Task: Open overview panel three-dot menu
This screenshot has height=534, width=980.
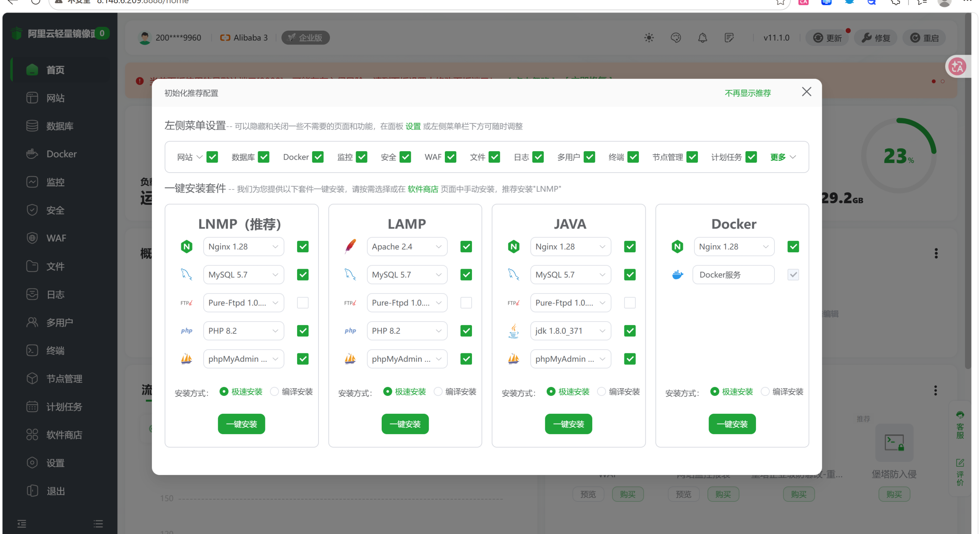Action: (x=936, y=253)
